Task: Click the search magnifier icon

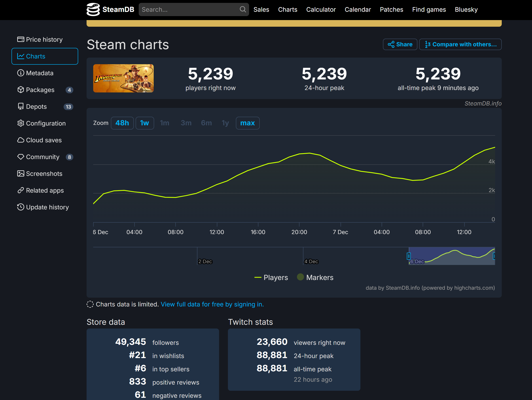Action: 243,9
